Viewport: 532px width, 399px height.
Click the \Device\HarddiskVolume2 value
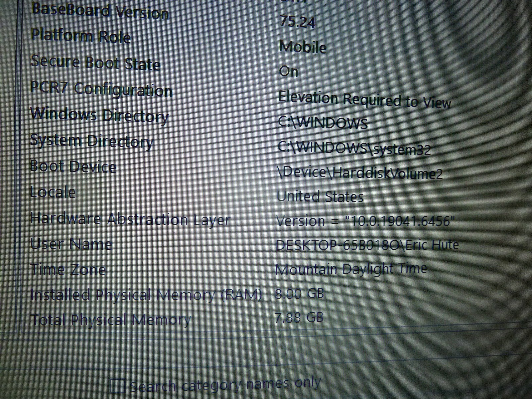[x=360, y=173]
